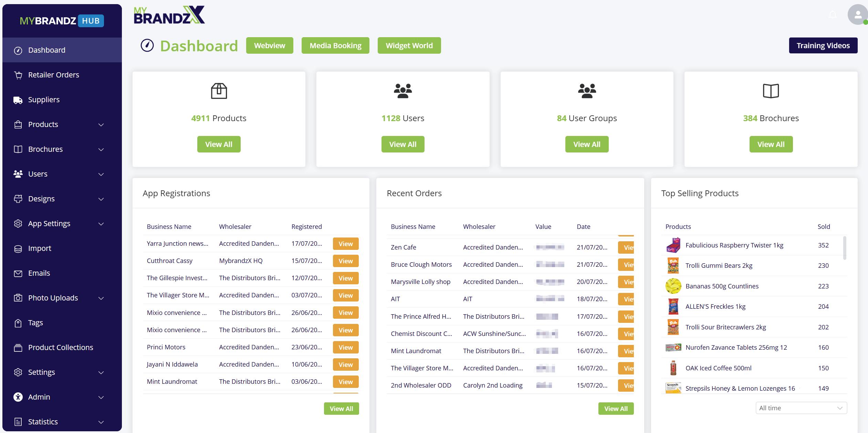The image size is (868, 433).
Task: Click the Import database icon in sidebar
Action: [18, 249]
